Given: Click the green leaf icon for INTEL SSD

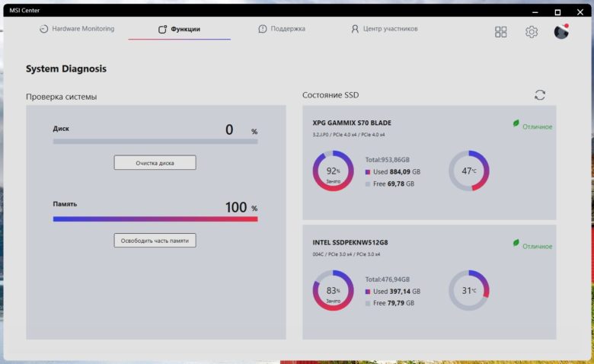Looking at the screenshot, I should 516,243.
